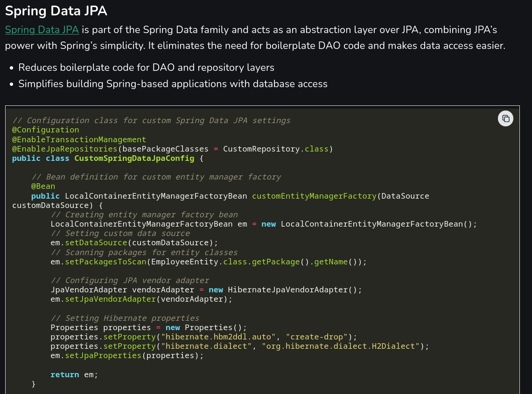Click comment "Configuration class for custom Spring Data JPA settings"

click(151, 120)
